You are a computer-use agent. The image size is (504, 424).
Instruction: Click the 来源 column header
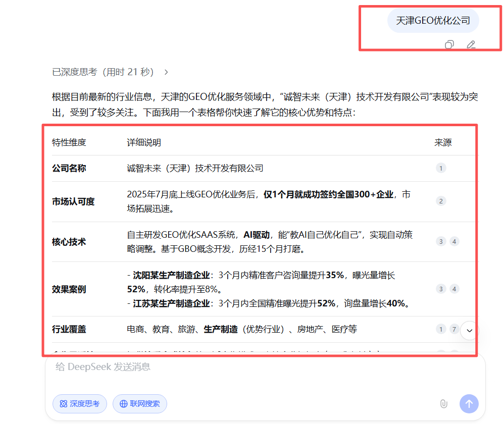[x=443, y=142]
